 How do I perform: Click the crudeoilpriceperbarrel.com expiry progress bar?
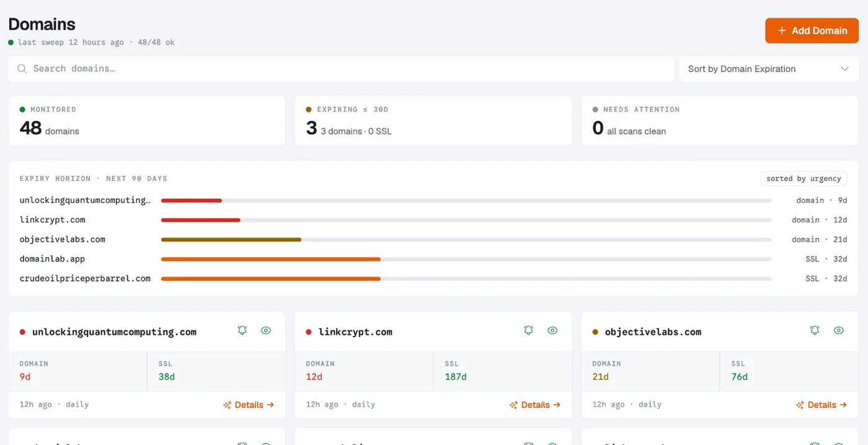pos(466,279)
